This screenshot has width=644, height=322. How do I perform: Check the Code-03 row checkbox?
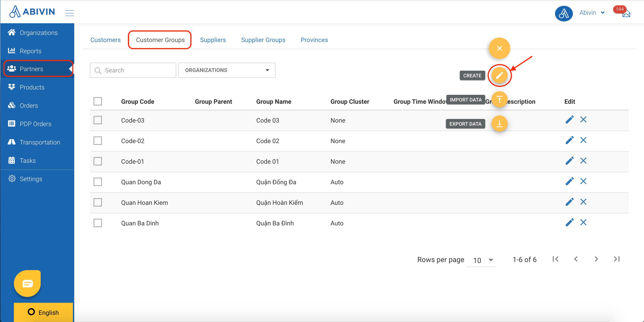97,120
